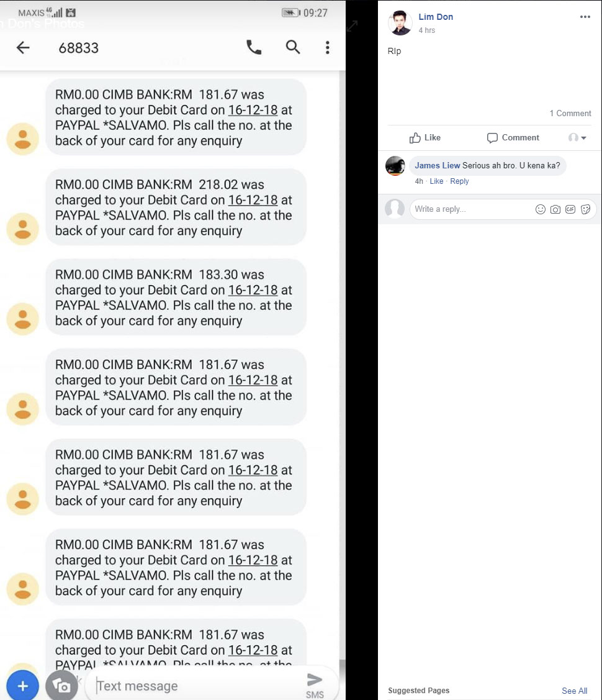Tap the blue plus attachment button

pyautogui.click(x=22, y=686)
